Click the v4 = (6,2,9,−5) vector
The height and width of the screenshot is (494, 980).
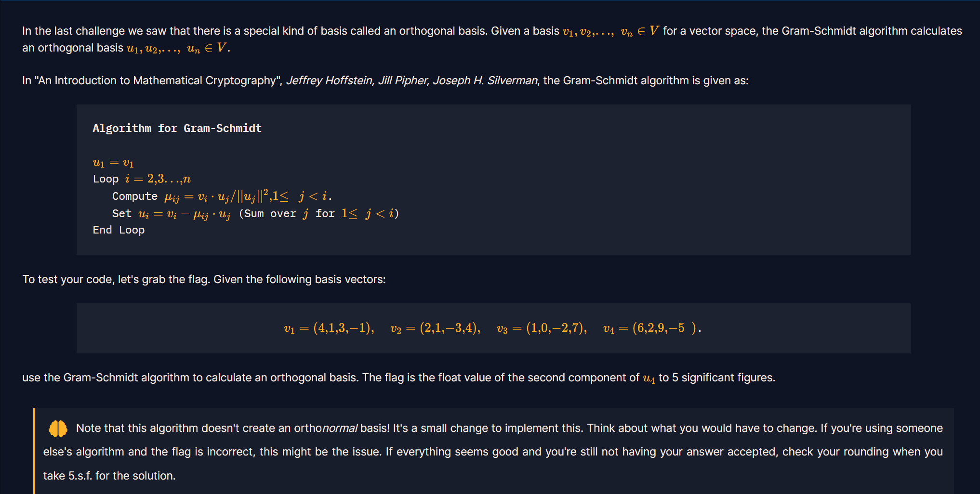click(651, 328)
